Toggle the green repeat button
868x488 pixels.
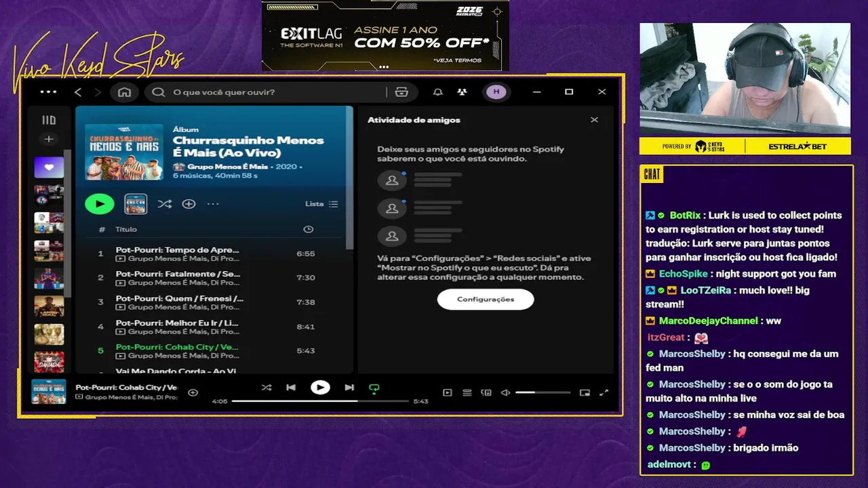point(374,388)
